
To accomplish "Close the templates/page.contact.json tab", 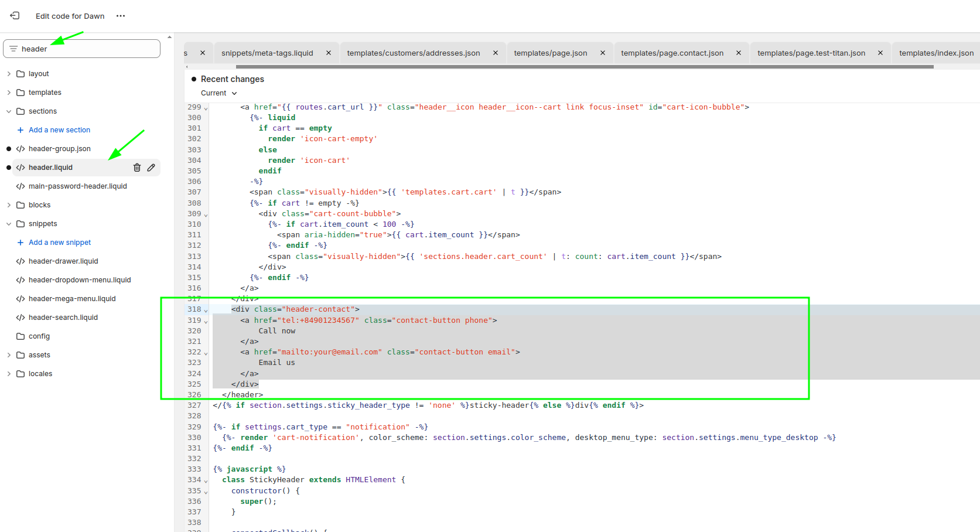I will [739, 53].
